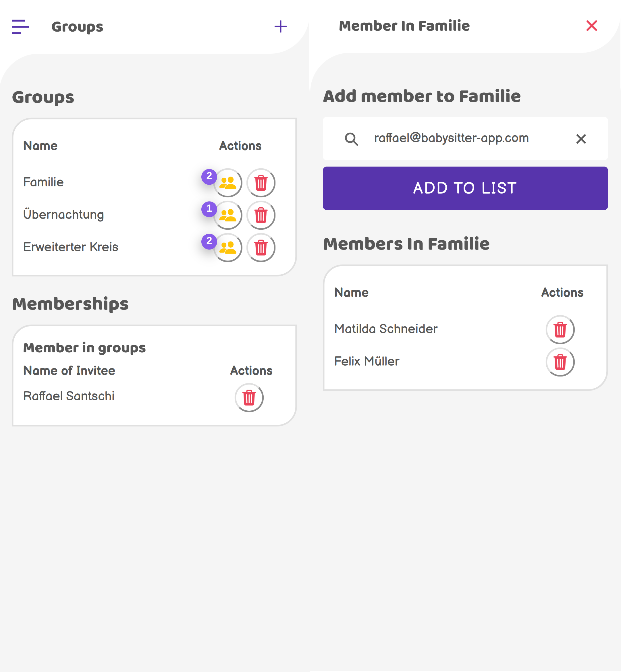Delete the Übernachtung group

pyautogui.click(x=261, y=215)
